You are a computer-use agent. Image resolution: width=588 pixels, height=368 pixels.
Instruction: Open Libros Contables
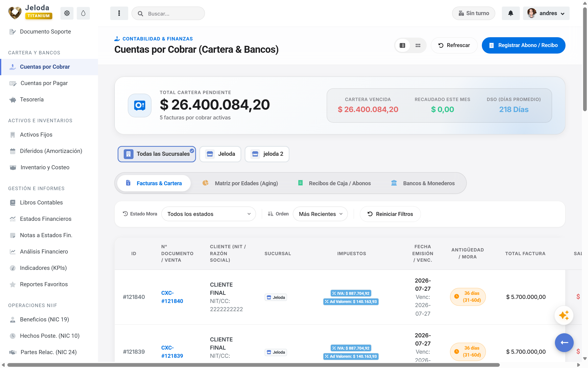[x=49, y=202]
